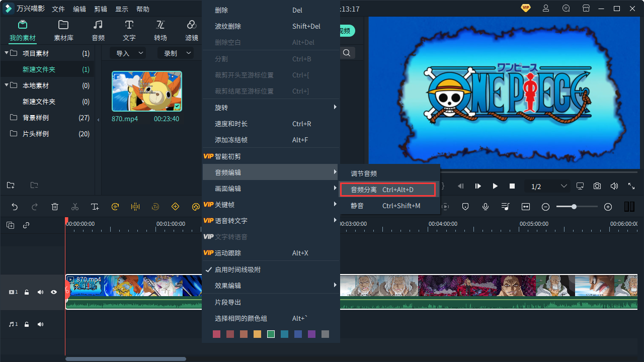
Task: Open the color palette tool icon
Action: tap(196, 207)
